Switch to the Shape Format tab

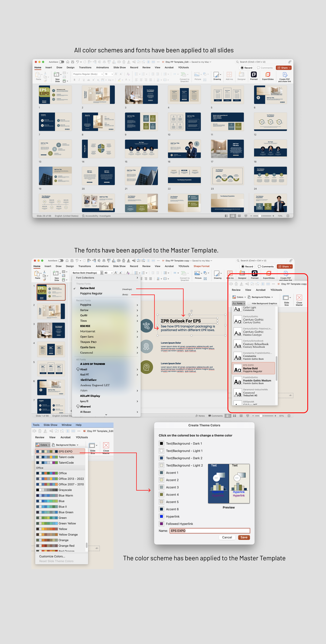pyautogui.click(x=201, y=266)
